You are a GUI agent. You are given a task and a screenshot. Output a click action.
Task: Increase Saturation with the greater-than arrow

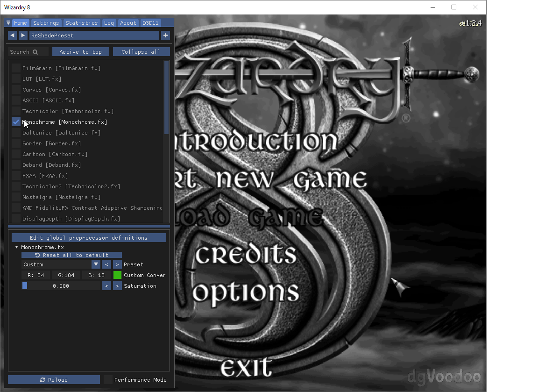tap(117, 286)
